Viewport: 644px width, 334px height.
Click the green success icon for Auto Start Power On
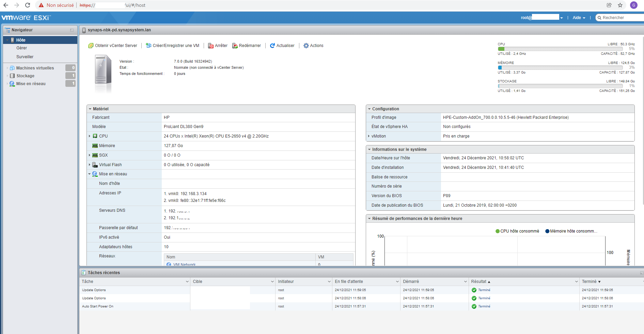click(474, 306)
